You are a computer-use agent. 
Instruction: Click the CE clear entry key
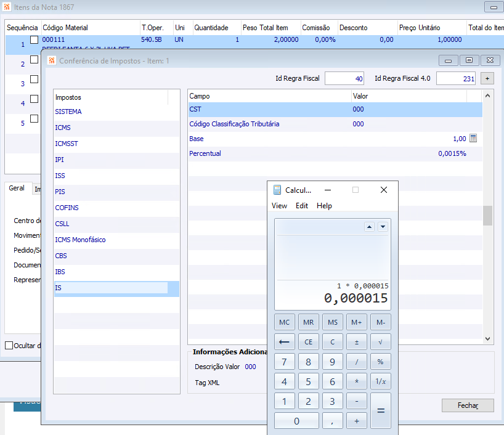point(308,342)
